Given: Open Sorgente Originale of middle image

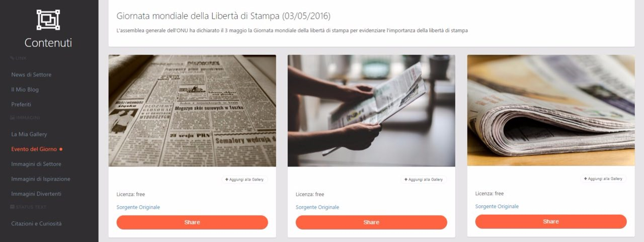Looking at the screenshot, I should (317, 207).
